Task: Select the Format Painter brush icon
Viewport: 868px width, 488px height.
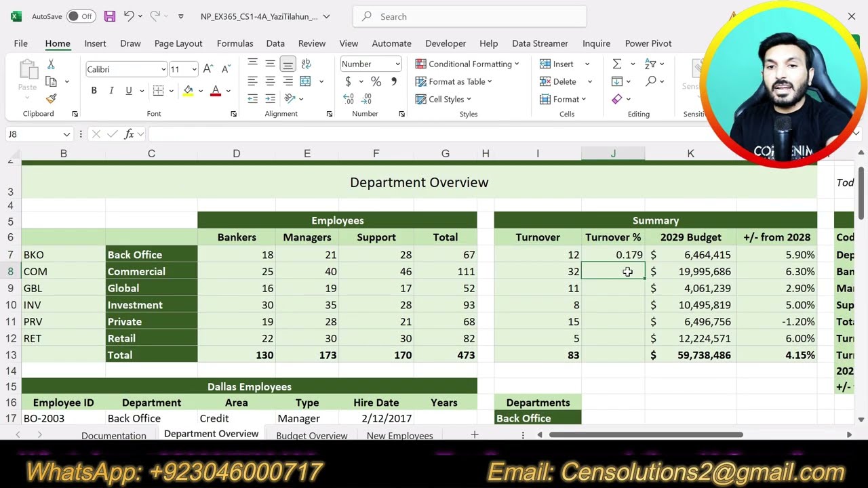Action: pos(51,98)
